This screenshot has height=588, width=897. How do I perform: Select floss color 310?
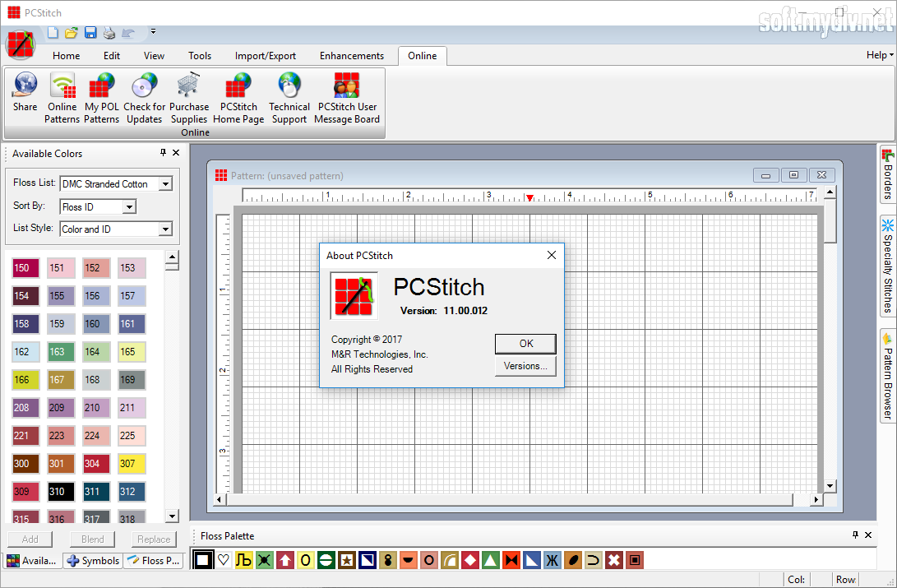click(x=61, y=491)
